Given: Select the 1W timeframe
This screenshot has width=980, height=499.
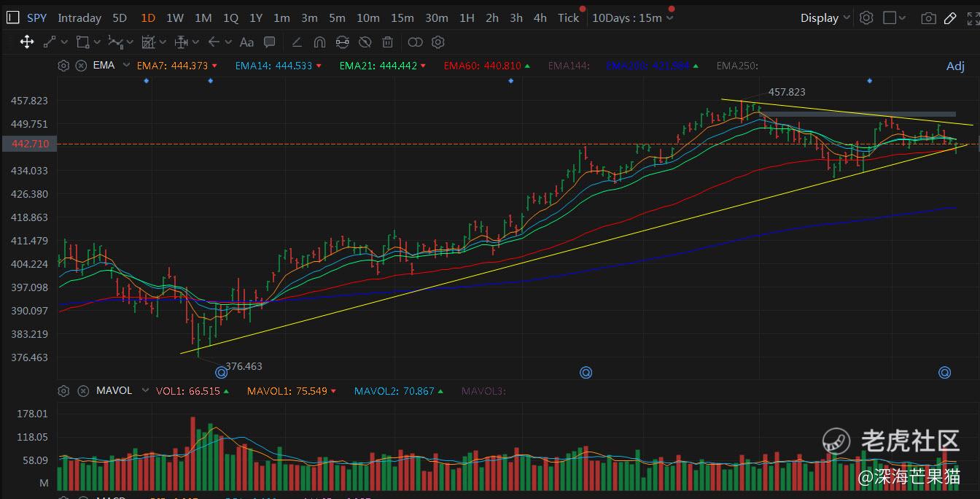Looking at the screenshot, I should click(175, 18).
